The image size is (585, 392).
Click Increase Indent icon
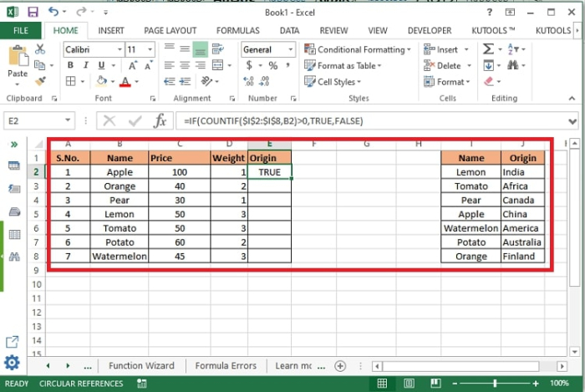pos(185,81)
